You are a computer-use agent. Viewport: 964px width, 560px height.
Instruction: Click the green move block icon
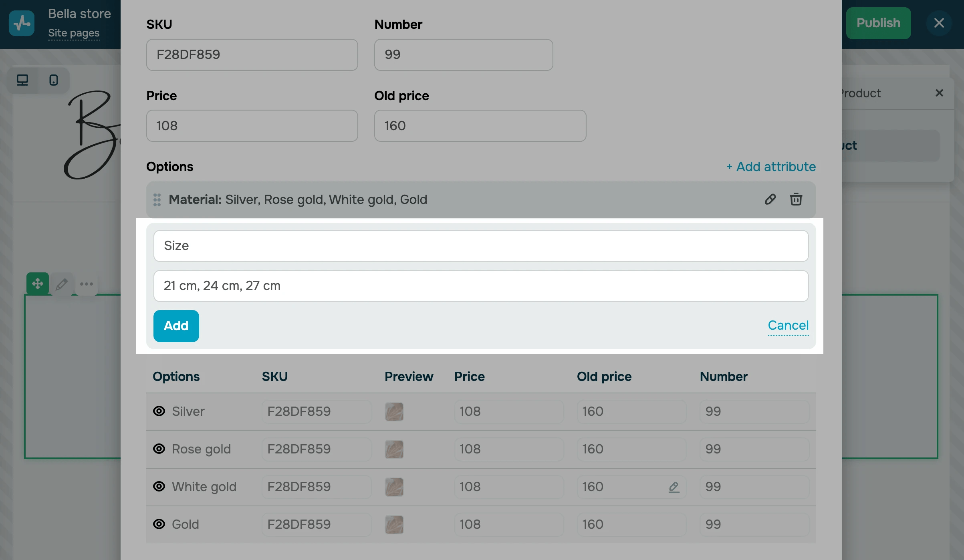38,284
